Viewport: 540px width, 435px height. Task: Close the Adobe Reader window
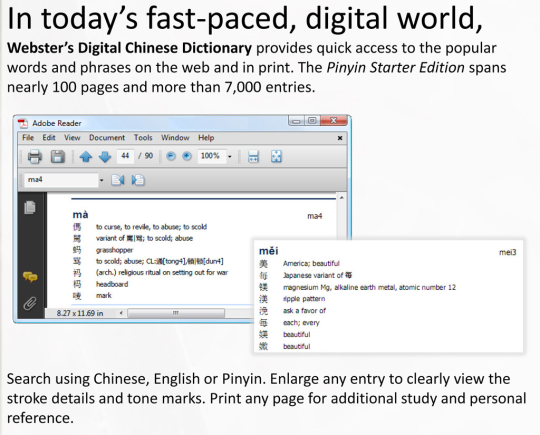(334, 121)
